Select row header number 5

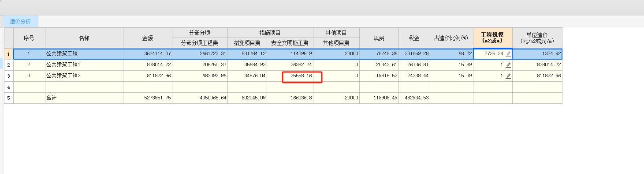tap(9, 98)
